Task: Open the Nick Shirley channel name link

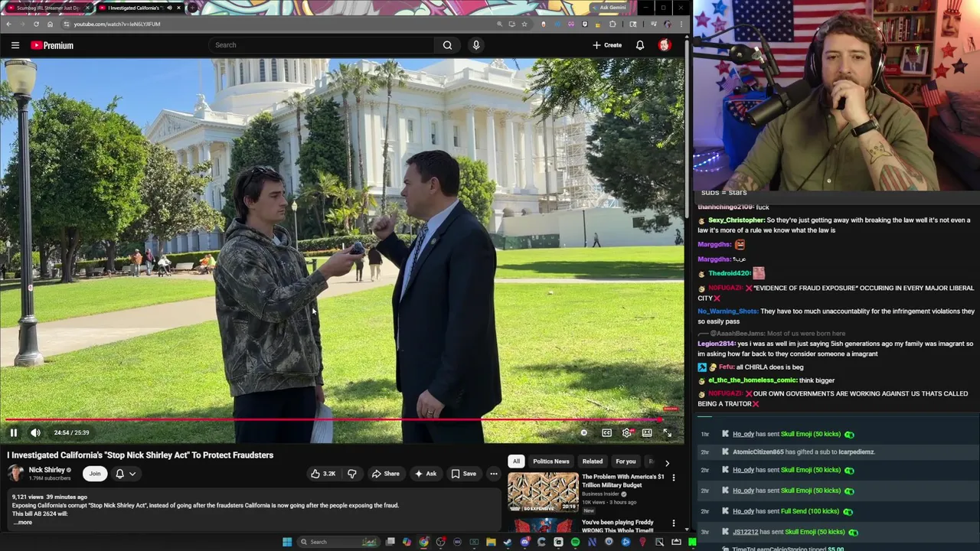Action: click(x=47, y=470)
